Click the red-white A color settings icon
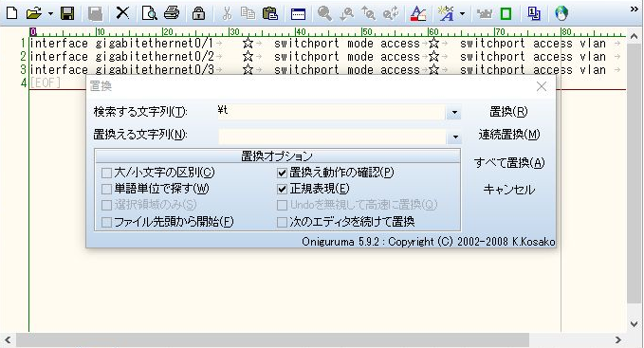Screen dimensions: 644x348 pos(418,13)
